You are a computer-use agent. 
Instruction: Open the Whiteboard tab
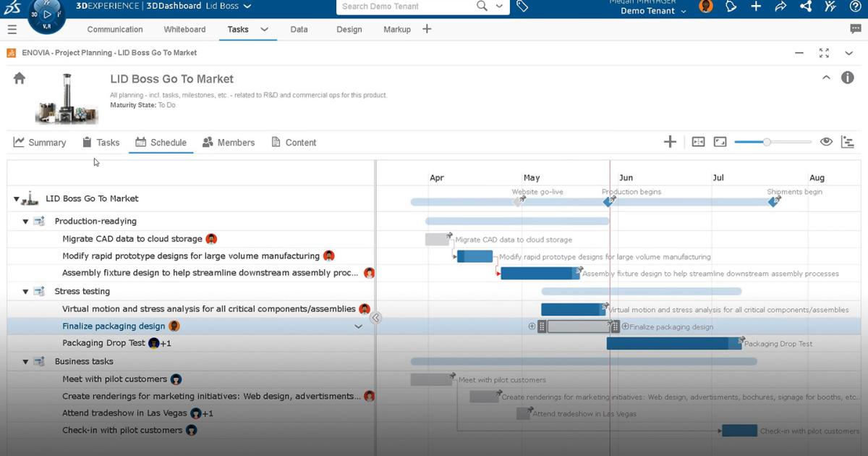184,29
